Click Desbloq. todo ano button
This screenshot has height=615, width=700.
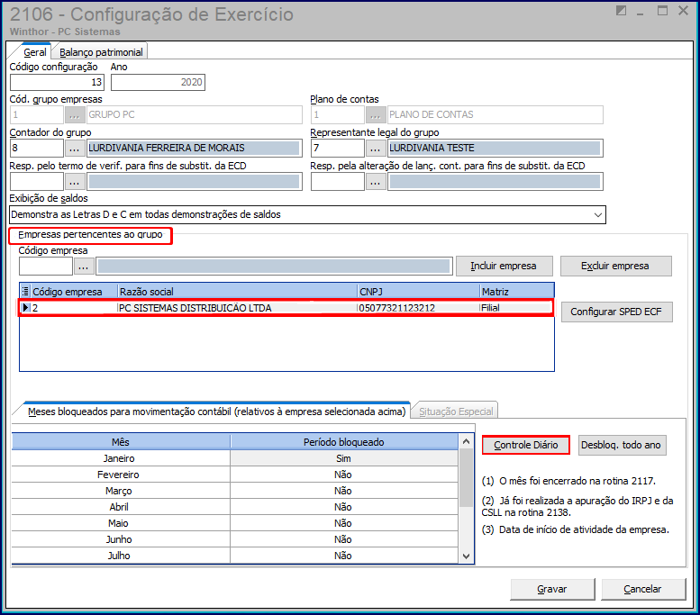pyautogui.click(x=622, y=445)
